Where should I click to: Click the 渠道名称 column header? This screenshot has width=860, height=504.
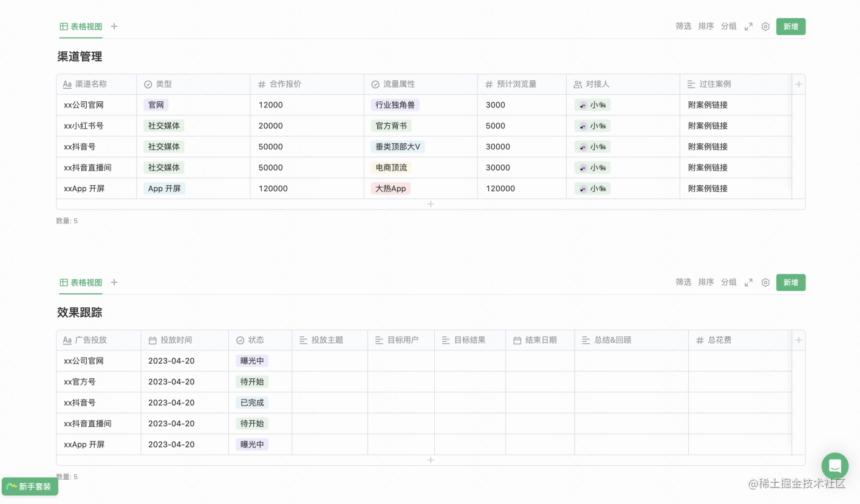[x=97, y=84]
